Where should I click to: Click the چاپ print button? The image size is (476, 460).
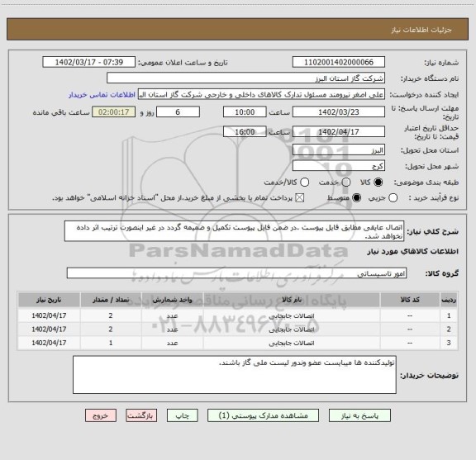pos(182,415)
